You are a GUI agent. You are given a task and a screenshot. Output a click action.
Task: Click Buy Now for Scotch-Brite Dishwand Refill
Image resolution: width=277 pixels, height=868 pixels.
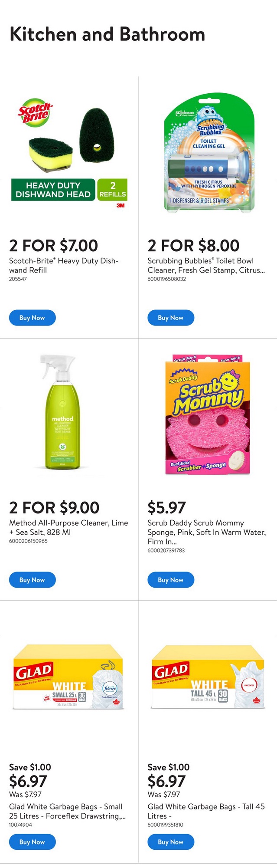pos(33,318)
